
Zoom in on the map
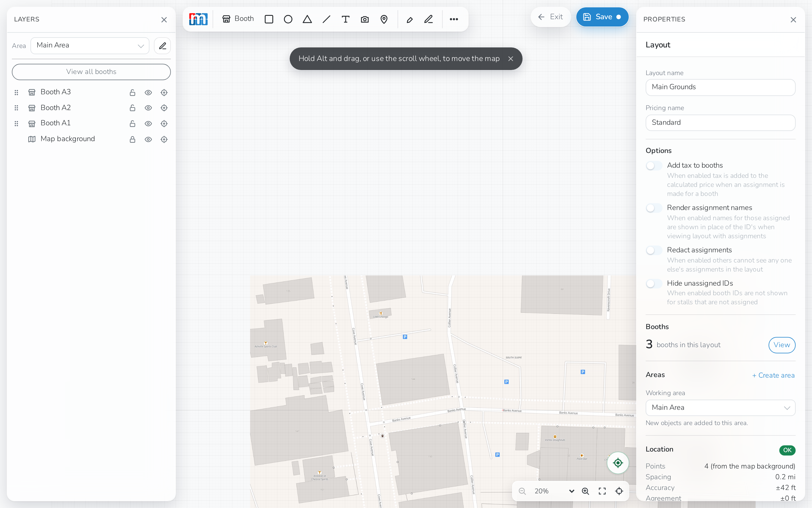coord(586,491)
